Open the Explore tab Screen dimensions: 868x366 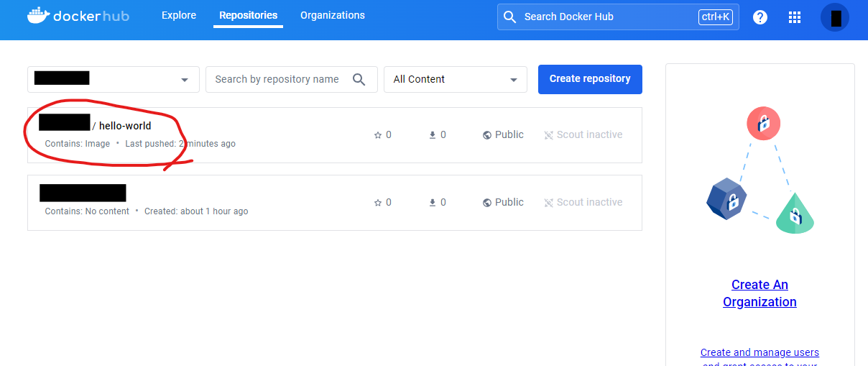pos(179,15)
